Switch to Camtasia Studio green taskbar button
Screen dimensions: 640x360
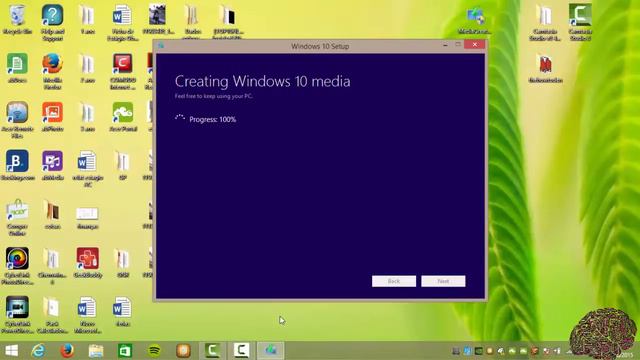tap(212, 351)
